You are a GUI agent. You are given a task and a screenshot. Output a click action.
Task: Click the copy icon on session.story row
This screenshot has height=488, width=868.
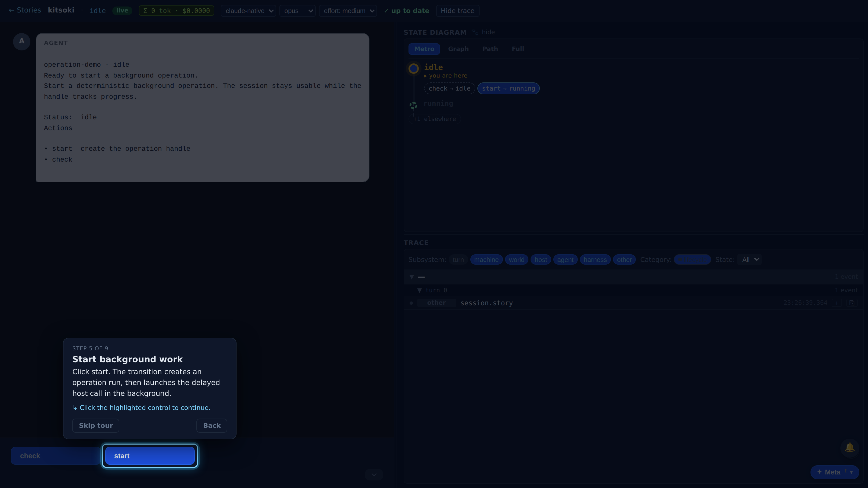coord(851,303)
